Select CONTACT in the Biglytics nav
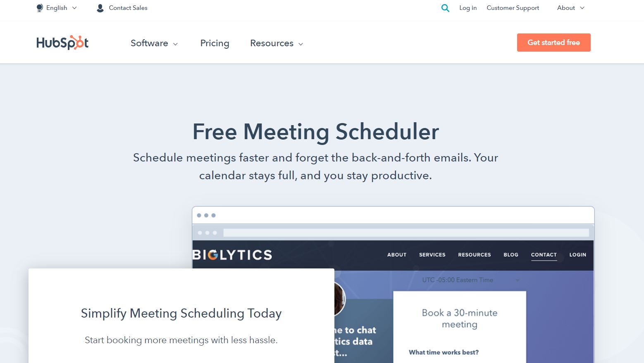644x363 pixels. (544, 255)
